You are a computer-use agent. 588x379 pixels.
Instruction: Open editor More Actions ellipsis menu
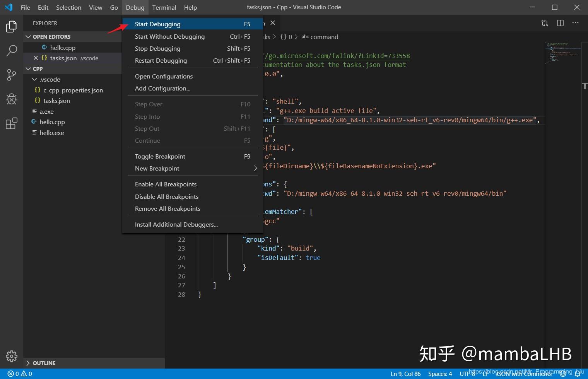(x=575, y=23)
